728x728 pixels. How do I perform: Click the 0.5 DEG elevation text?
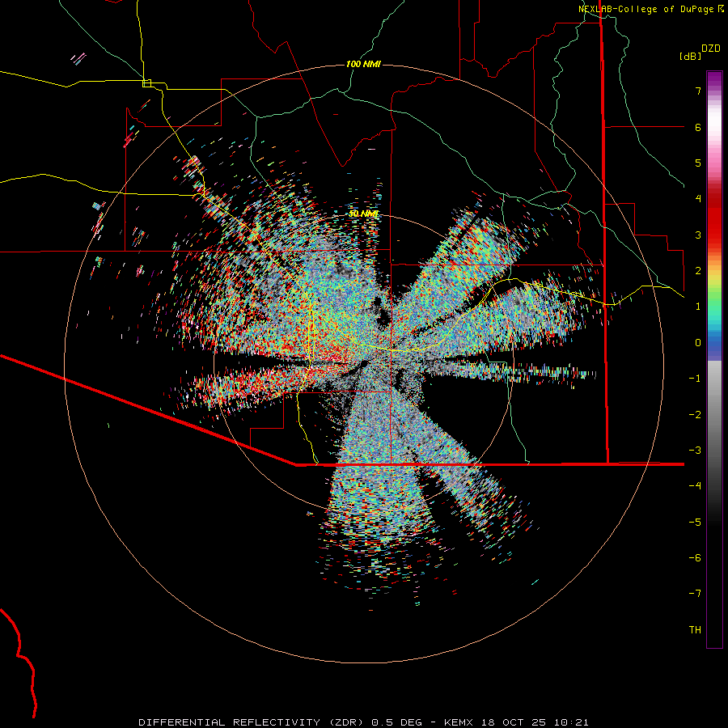coord(397,722)
